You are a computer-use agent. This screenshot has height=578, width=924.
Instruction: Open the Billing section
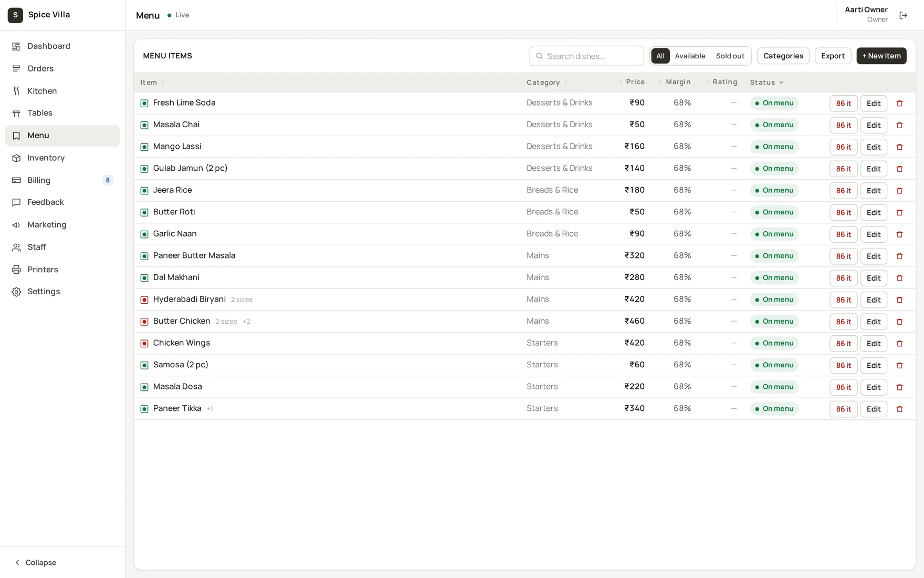tap(62, 180)
